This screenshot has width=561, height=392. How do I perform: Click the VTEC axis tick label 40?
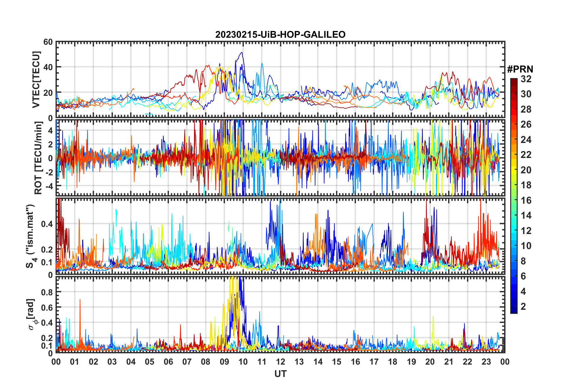[48, 67]
